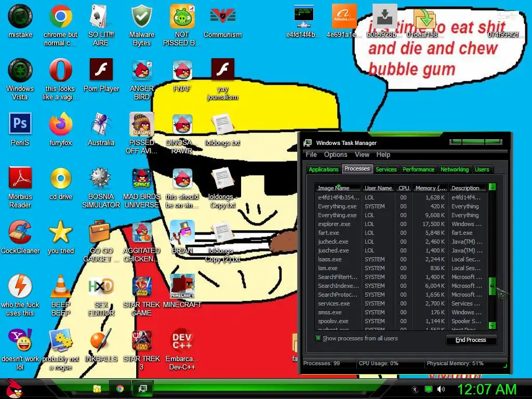
Task: Select the ANGER BIRD icon
Action: coord(141,79)
